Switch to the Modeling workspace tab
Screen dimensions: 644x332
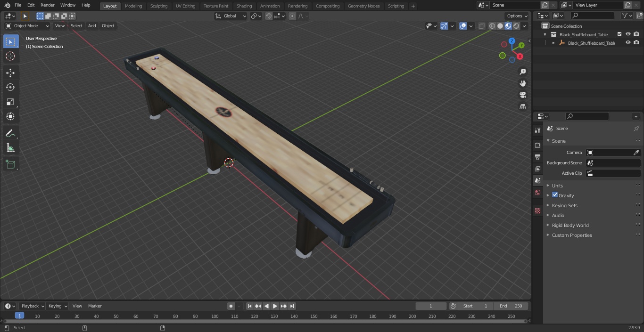133,6
